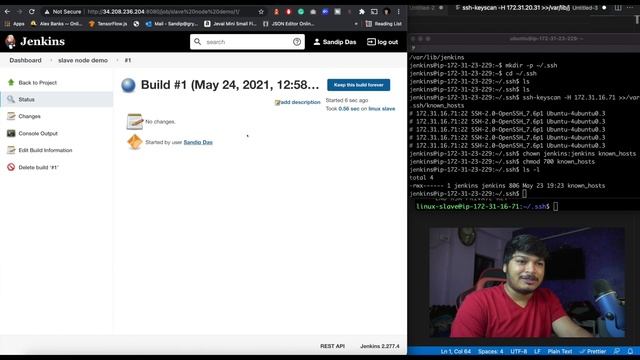Click the #1 build breadcrumb
This screenshot has width=640, height=360.
(x=128, y=60)
